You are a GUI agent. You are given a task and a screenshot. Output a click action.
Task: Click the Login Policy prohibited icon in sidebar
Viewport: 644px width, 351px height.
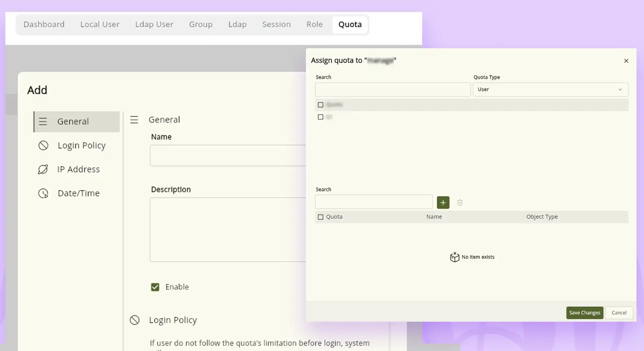43,145
